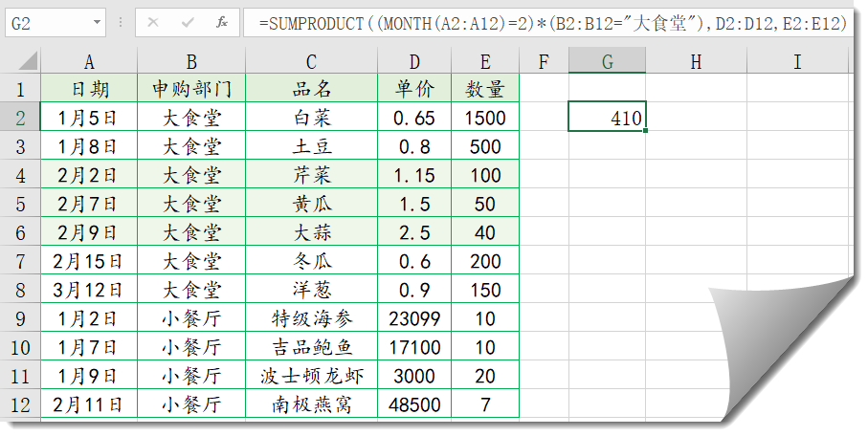
Task: Select column B header
Action: coord(191,61)
